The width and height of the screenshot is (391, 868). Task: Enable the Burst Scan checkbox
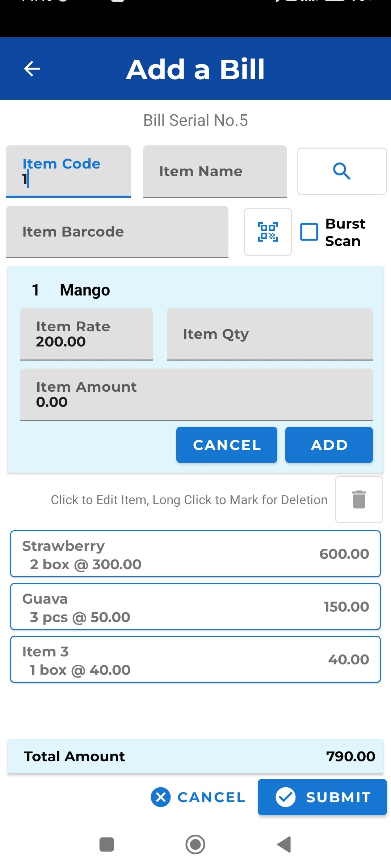point(309,232)
